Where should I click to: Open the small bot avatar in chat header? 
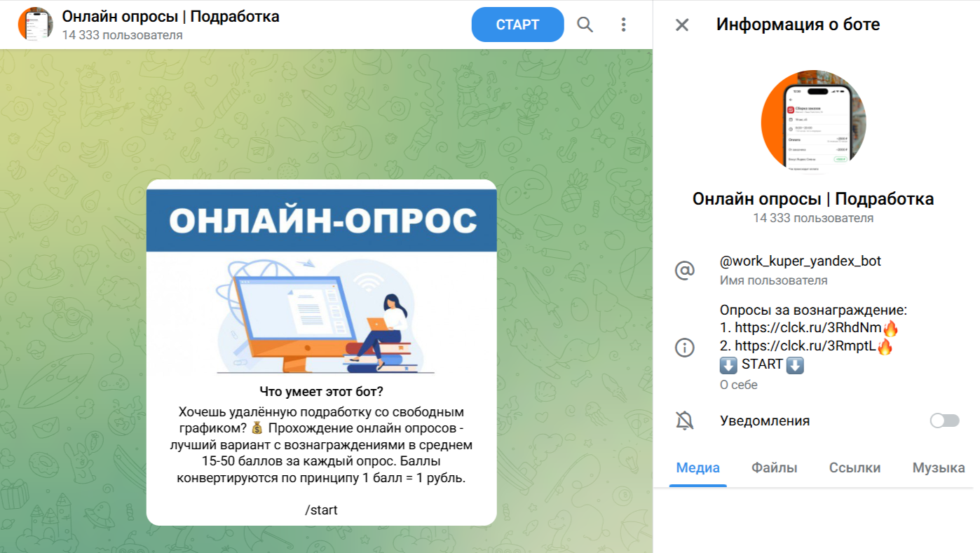pos(35,25)
